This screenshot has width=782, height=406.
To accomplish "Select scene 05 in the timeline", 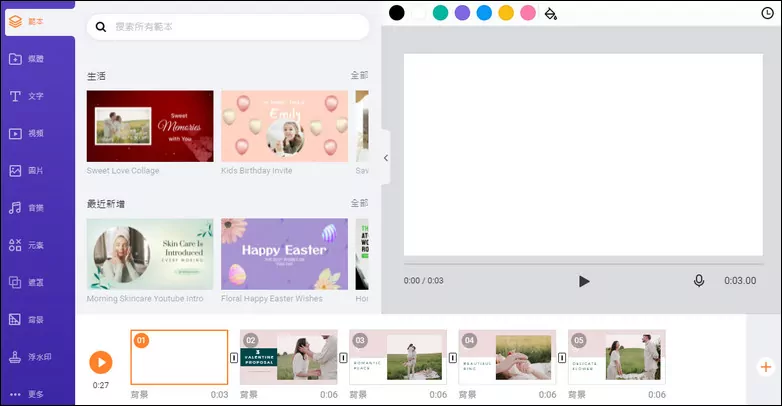I will tap(617, 357).
